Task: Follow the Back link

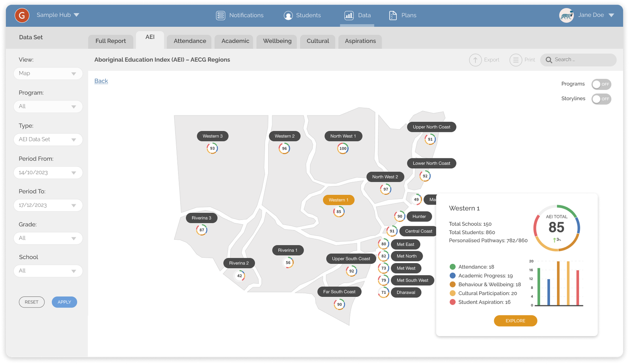Action: pos(101,81)
